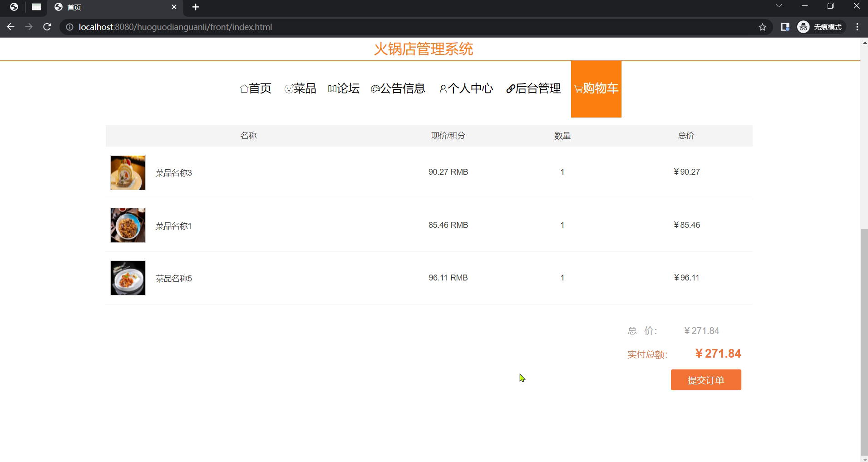Click the 首页 browser tab
The height and width of the screenshot is (462, 868).
point(115,7)
